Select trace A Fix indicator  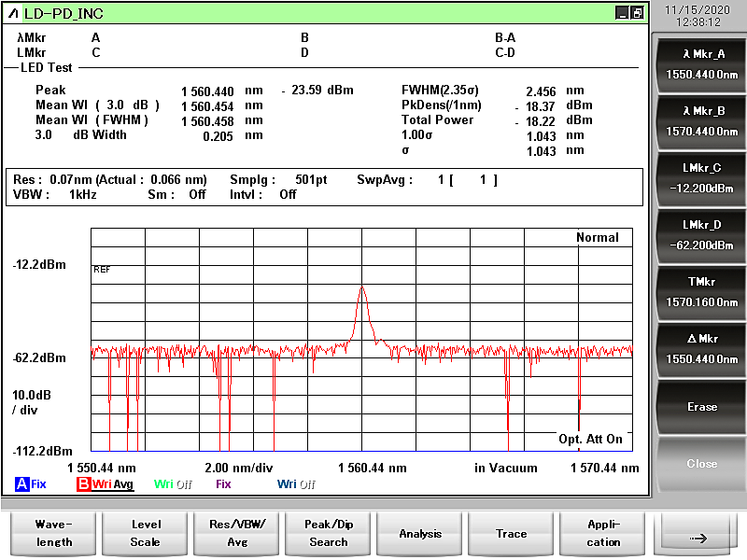(31, 484)
